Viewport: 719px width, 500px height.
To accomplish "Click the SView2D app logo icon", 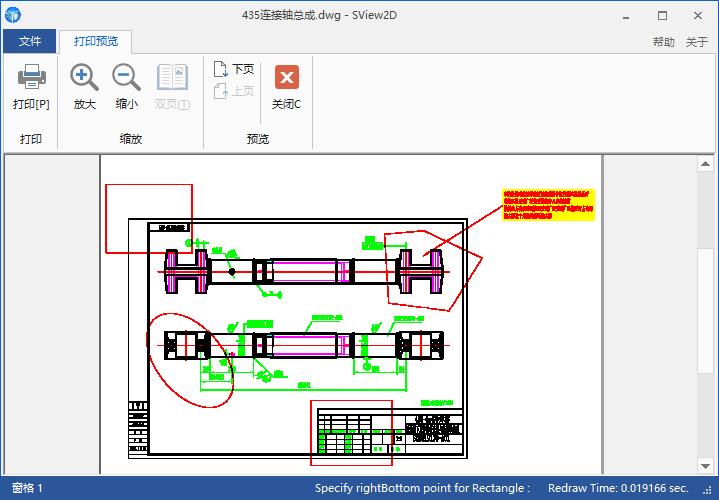I will [14, 15].
